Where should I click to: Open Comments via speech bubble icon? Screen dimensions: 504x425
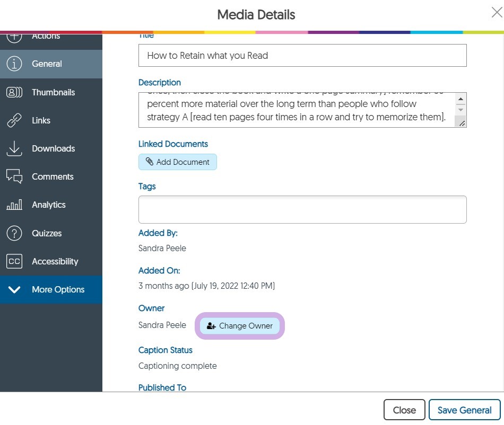(x=14, y=177)
